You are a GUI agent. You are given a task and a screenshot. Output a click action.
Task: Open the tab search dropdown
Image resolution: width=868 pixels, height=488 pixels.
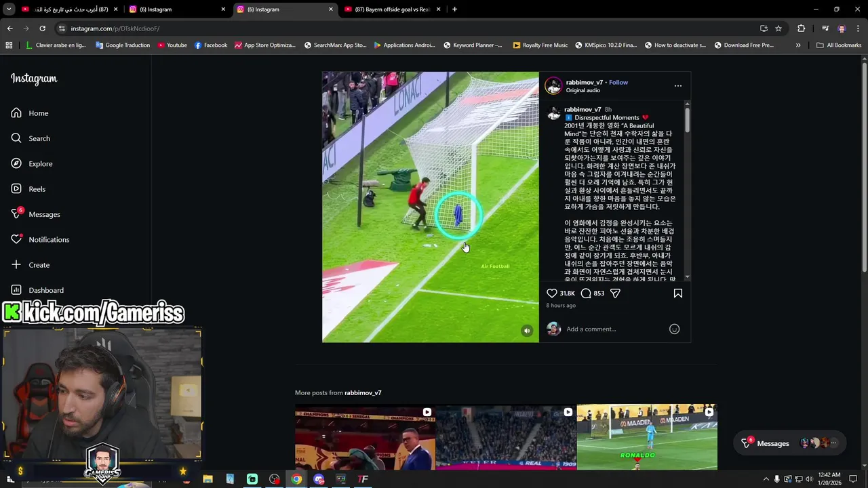click(8, 9)
